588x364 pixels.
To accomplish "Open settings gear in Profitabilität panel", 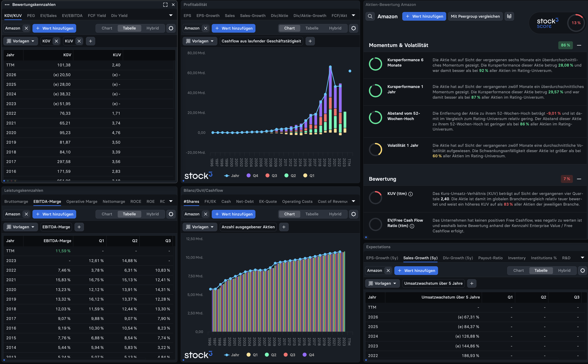I will pyautogui.click(x=353, y=28).
